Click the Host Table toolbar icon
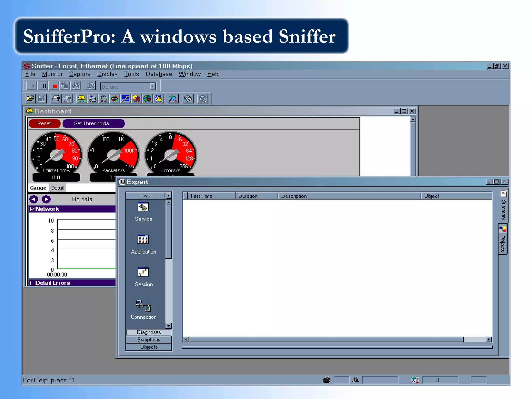532x399 pixels. pyautogui.click(x=92, y=99)
